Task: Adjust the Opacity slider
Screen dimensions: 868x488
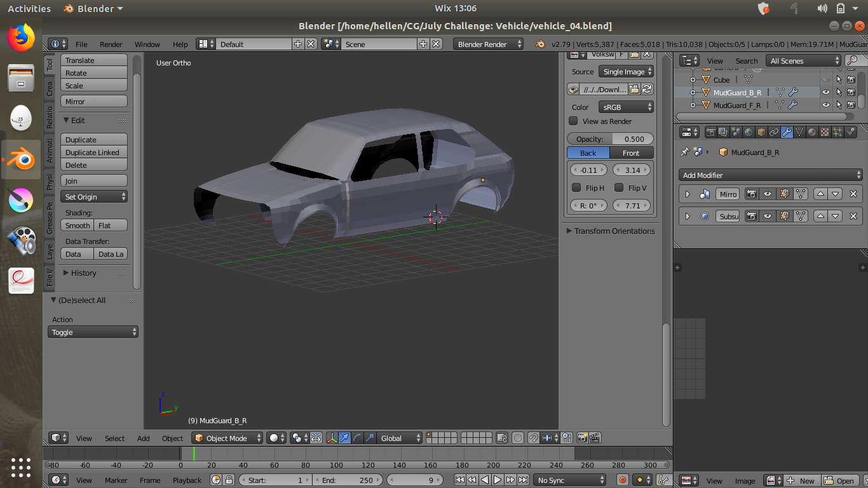Action: pyautogui.click(x=610, y=139)
